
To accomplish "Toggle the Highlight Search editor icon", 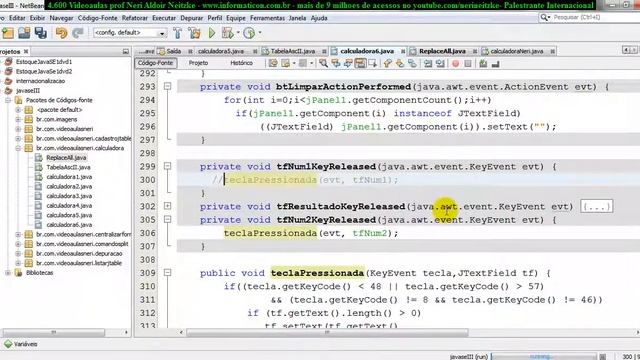I will pyautogui.click(x=360, y=63).
